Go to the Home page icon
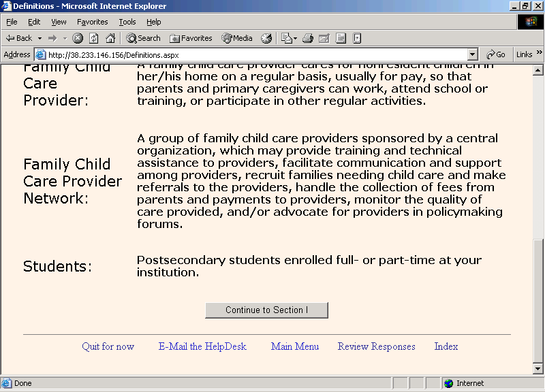Image resolution: width=545 pixels, height=392 pixels. (110, 38)
